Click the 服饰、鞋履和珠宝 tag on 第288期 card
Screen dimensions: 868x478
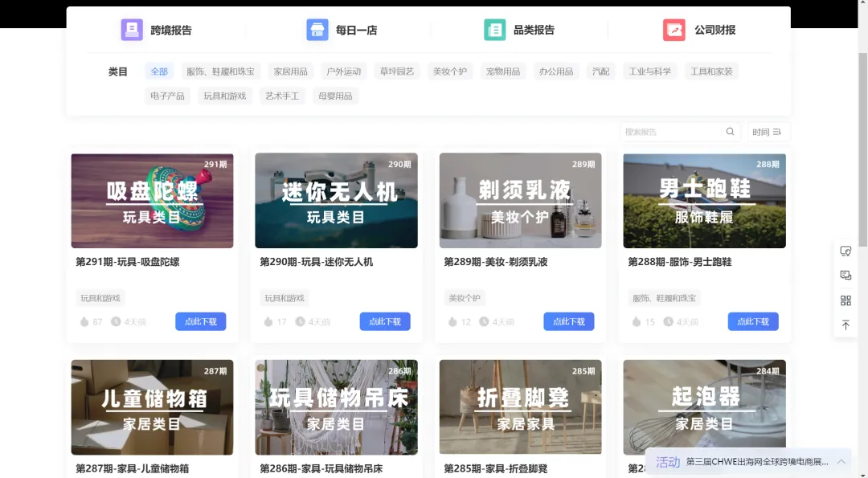665,298
